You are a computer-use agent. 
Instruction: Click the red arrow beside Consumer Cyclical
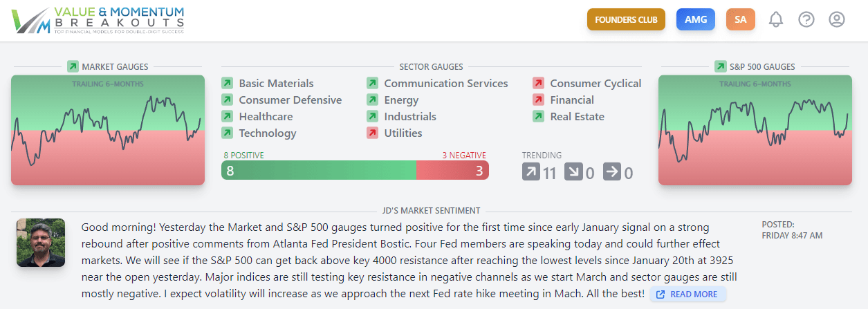click(538, 83)
